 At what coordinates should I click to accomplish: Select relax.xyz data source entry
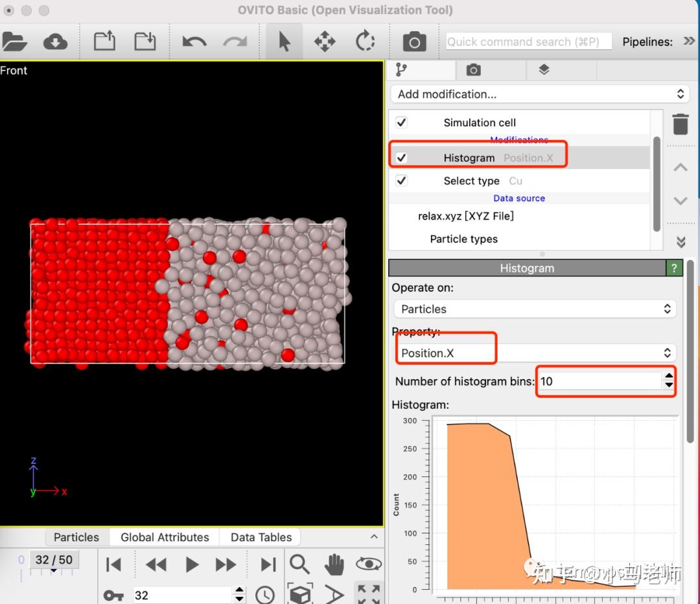tap(465, 216)
